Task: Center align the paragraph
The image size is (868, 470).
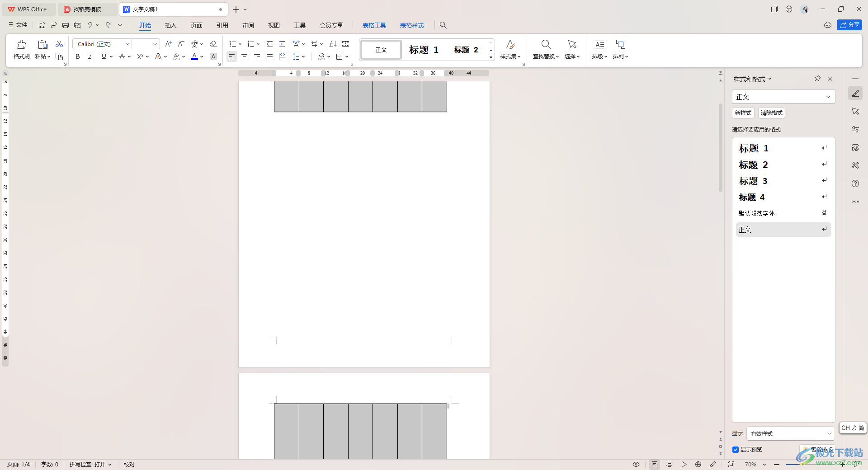Action: point(244,56)
